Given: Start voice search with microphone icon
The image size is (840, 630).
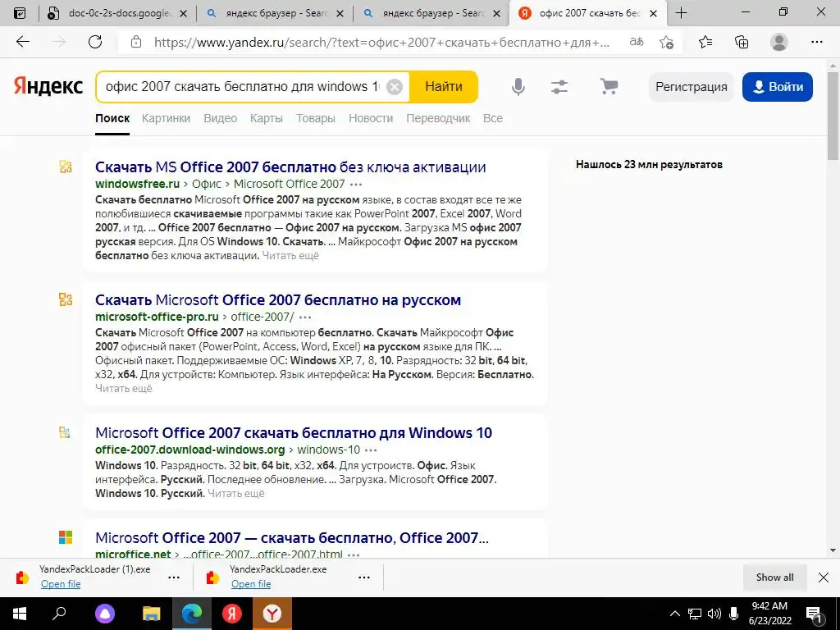Looking at the screenshot, I should coord(518,87).
